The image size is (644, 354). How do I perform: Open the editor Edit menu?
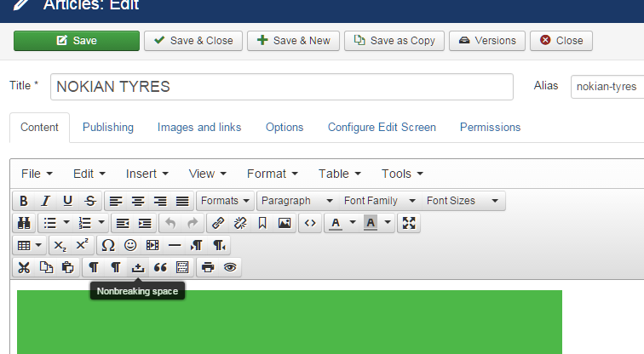tap(89, 174)
